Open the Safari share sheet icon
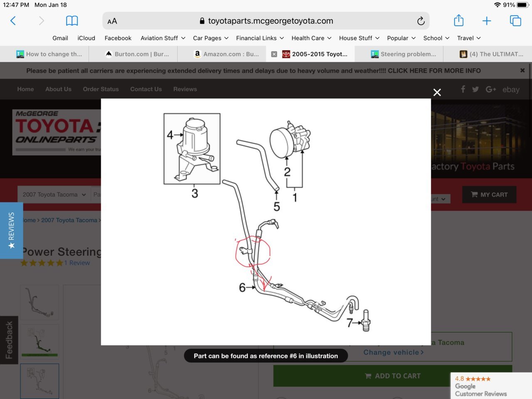 tap(458, 20)
